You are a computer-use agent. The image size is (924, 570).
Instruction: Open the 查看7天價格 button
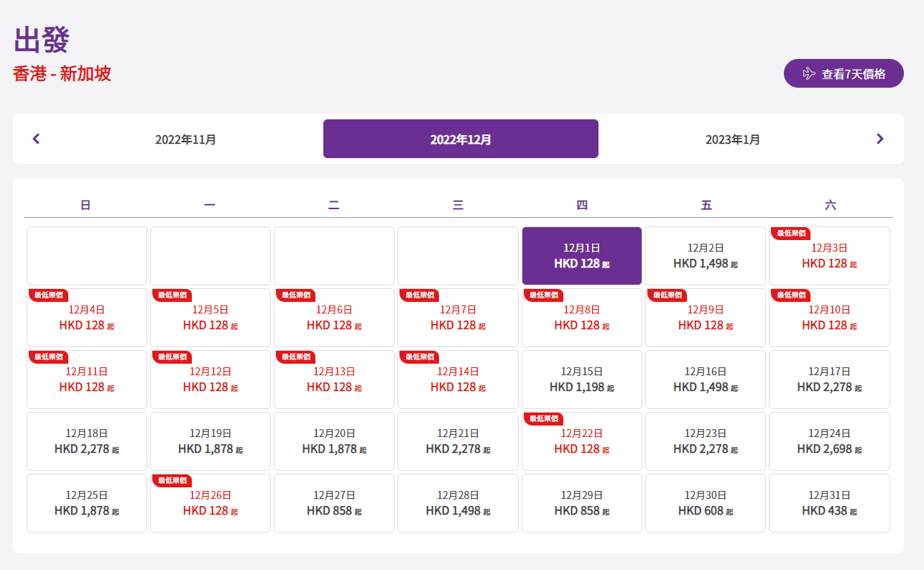coord(844,73)
